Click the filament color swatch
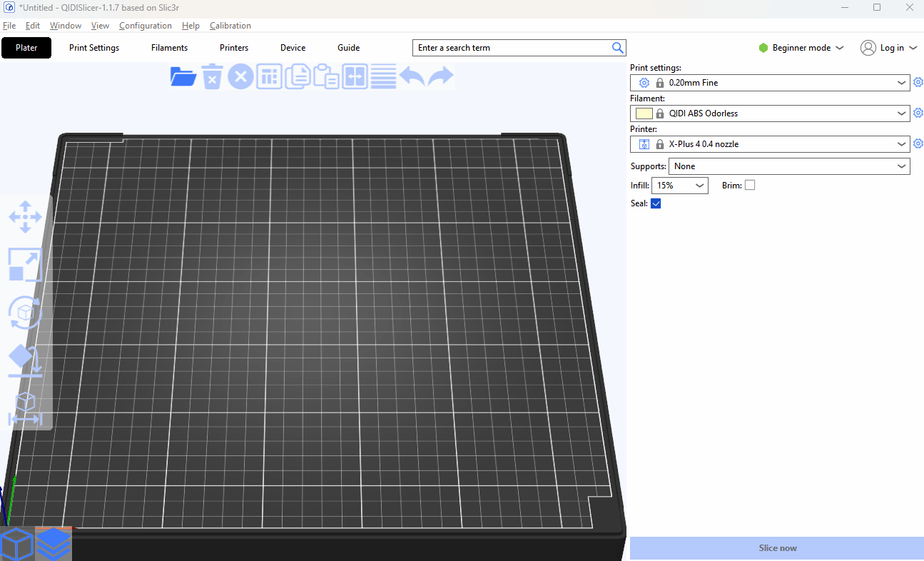 coord(644,113)
